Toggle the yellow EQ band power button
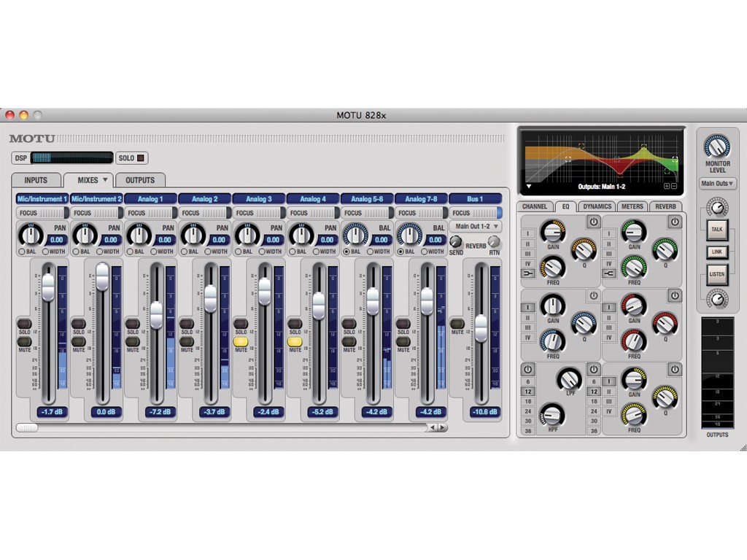 click(x=675, y=370)
